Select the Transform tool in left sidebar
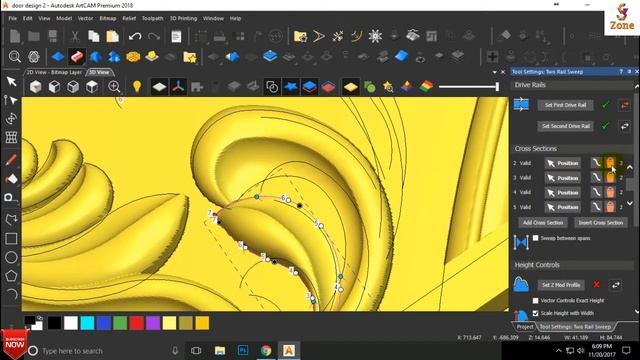This screenshot has height=360, width=640. (11, 119)
